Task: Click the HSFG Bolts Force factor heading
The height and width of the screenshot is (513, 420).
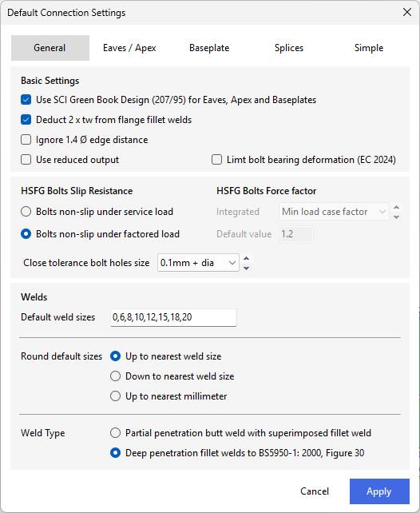Action: coord(267,191)
